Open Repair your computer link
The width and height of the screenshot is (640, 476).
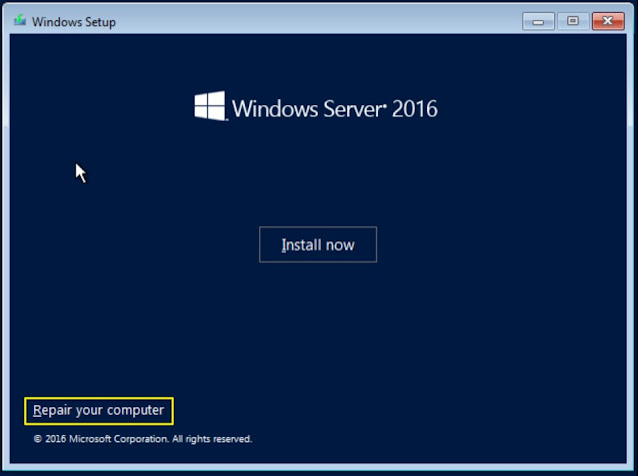[98, 410]
